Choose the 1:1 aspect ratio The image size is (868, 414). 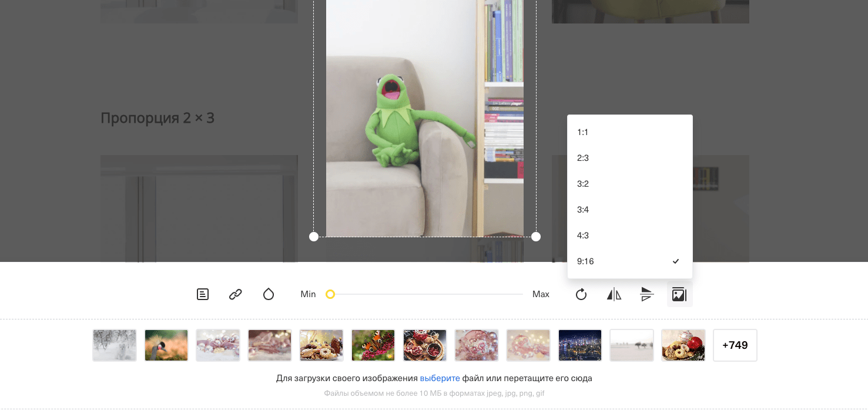pos(630,132)
